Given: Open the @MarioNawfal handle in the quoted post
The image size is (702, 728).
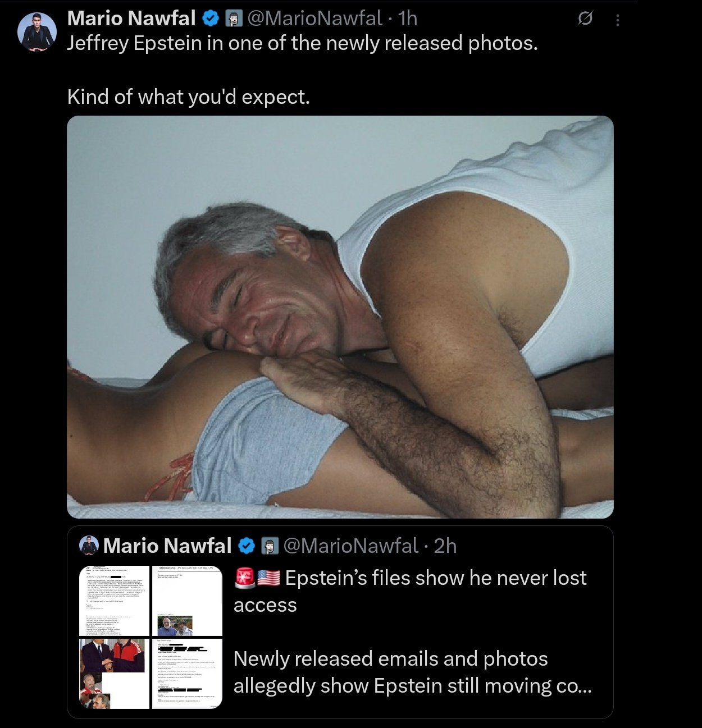Looking at the screenshot, I should click(351, 546).
